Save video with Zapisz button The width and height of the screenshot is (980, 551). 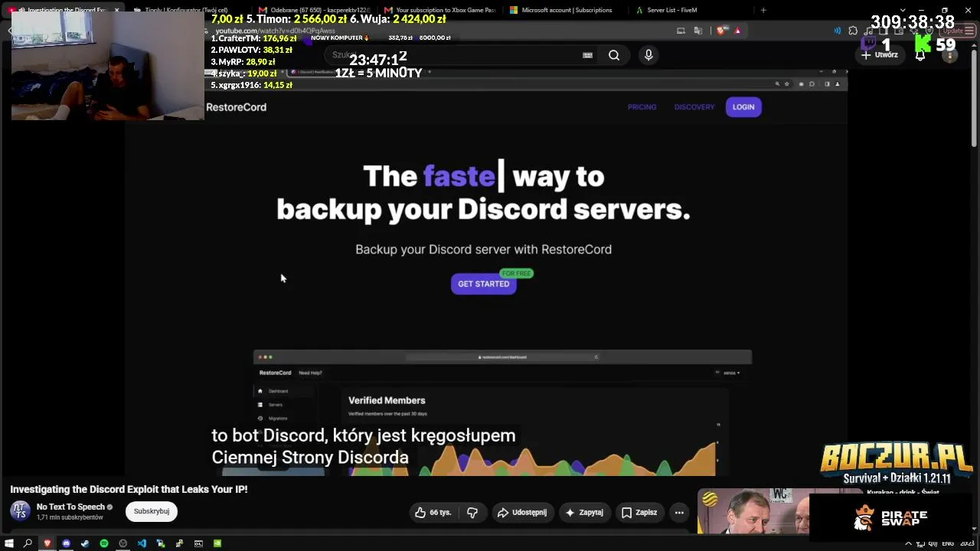point(639,513)
